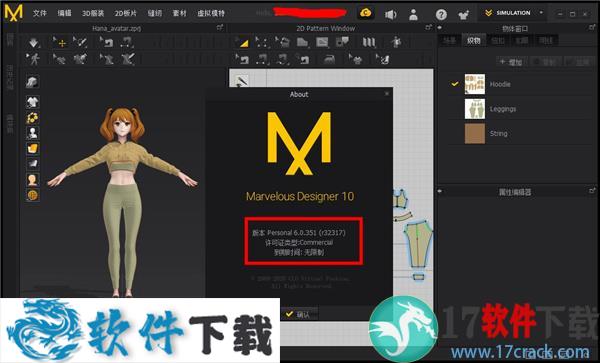The height and width of the screenshot is (363, 600).
Task: Confirm the About dialog with 确认 button
Action: tap(298, 314)
